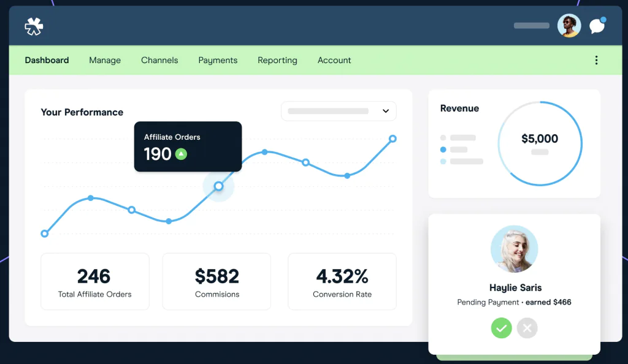Viewport: 628px width, 364px height.
Task: Click the first chart data point
Action: [45, 233]
